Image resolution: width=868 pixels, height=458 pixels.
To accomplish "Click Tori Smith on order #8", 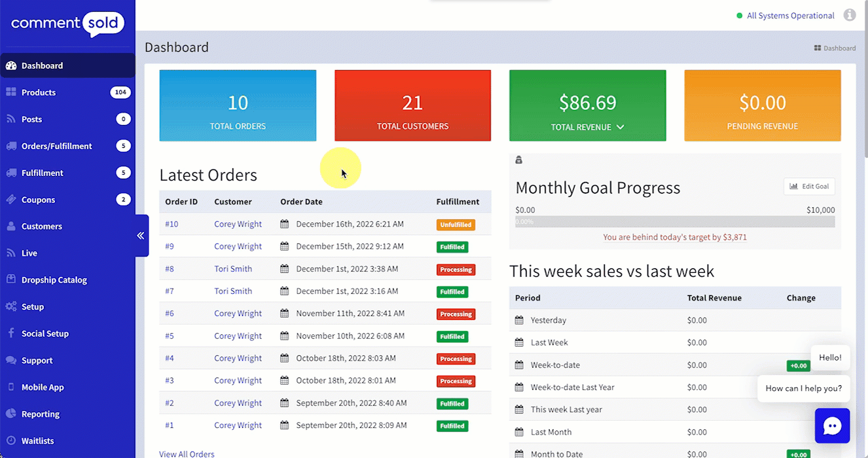I will coord(233,269).
